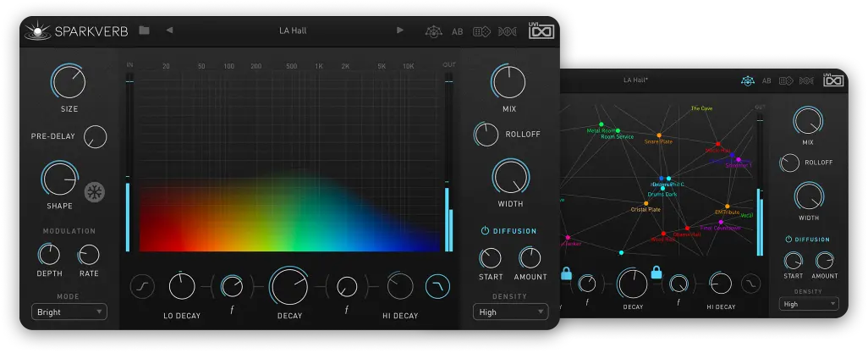Screen dimensions: 868x353
Task: Open Preset Voyager in the SparkVerb front window
Action: [x=433, y=31]
